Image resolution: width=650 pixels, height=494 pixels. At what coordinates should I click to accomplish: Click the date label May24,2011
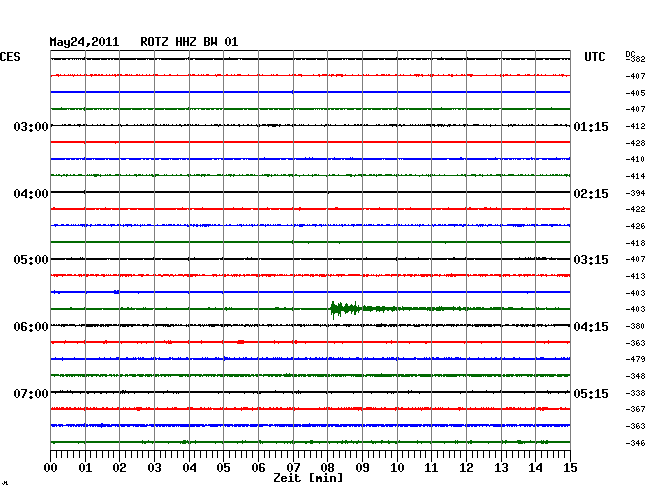84,42
